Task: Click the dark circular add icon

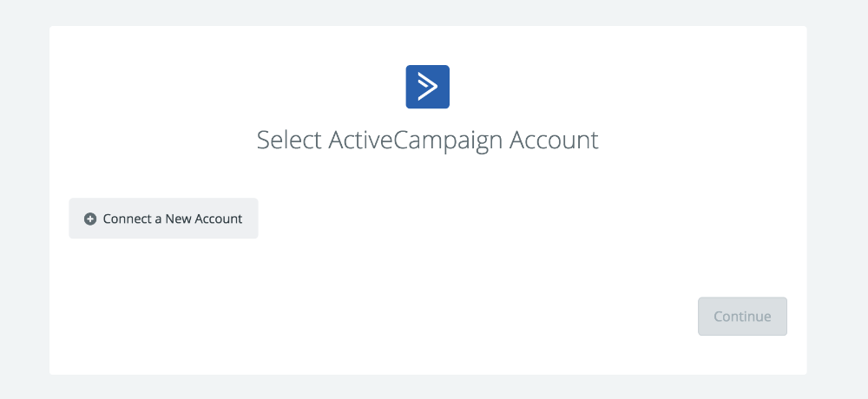Action: [x=90, y=219]
